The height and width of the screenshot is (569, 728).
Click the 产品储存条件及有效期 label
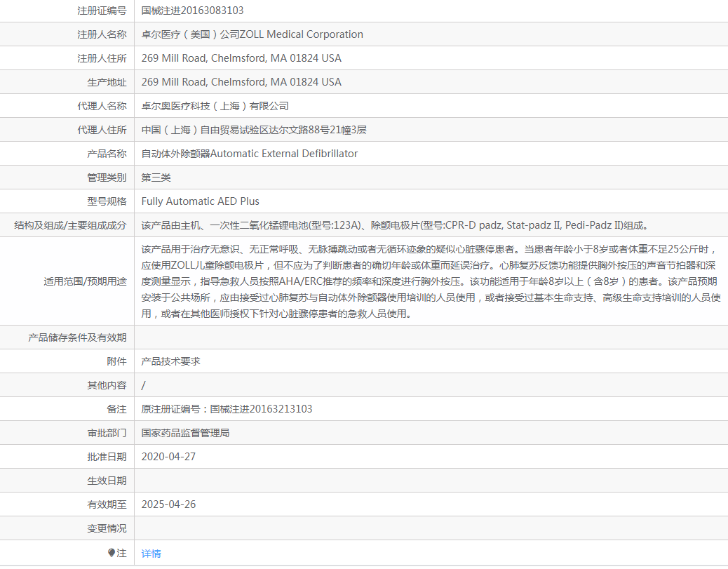(77, 337)
